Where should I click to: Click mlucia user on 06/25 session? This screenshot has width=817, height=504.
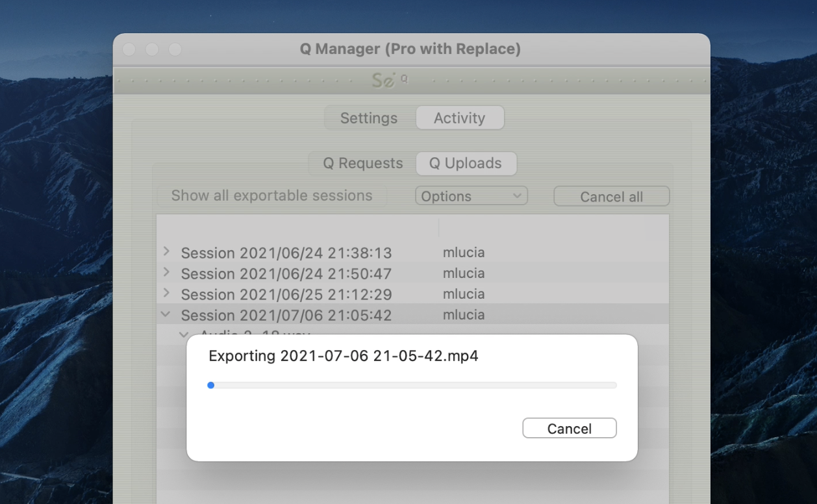coord(464,294)
